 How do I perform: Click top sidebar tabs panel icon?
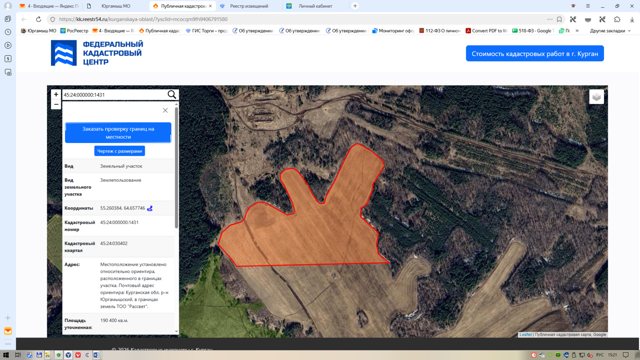(x=8, y=19)
